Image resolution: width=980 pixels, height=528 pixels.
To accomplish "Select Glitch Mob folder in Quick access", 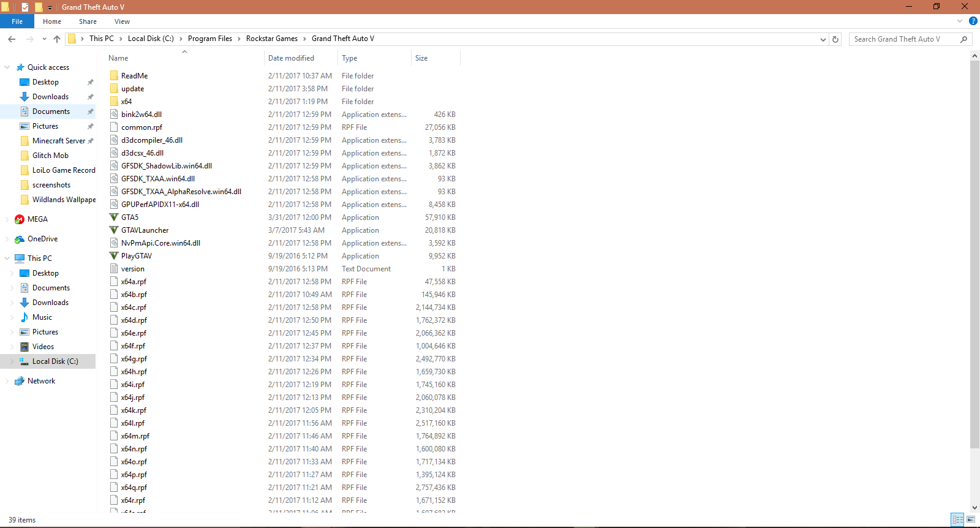I will (50, 156).
